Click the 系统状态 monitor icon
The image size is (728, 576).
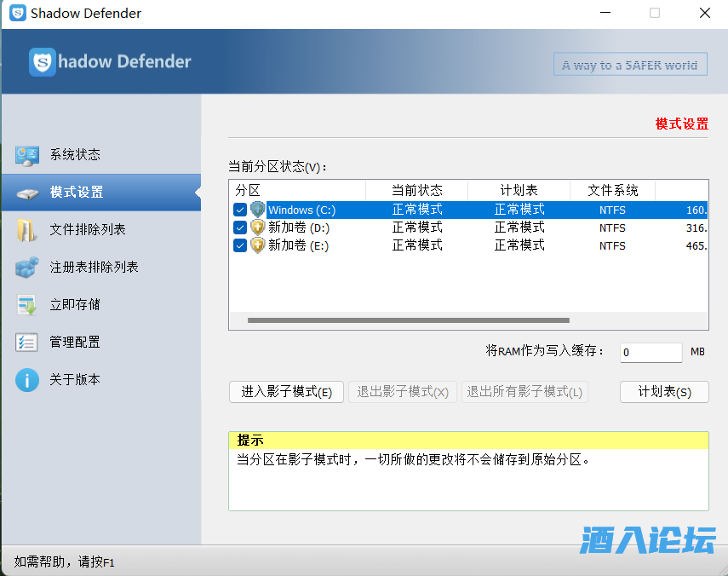point(27,155)
